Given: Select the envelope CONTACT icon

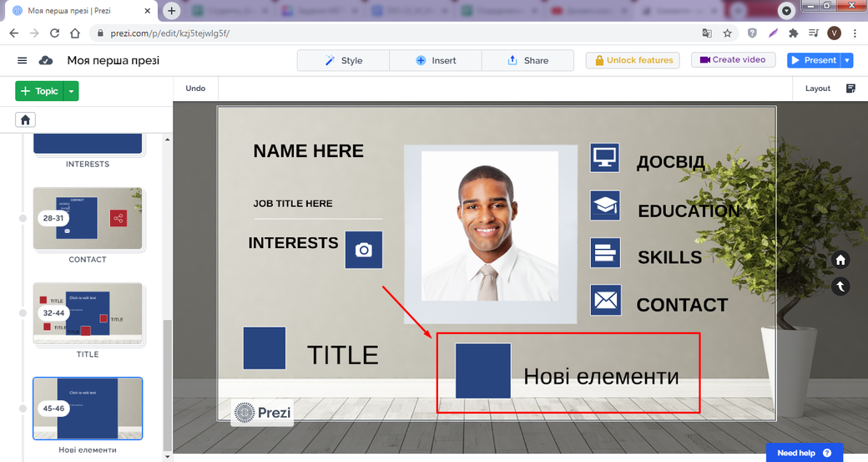Looking at the screenshot, I should point(605,300).
